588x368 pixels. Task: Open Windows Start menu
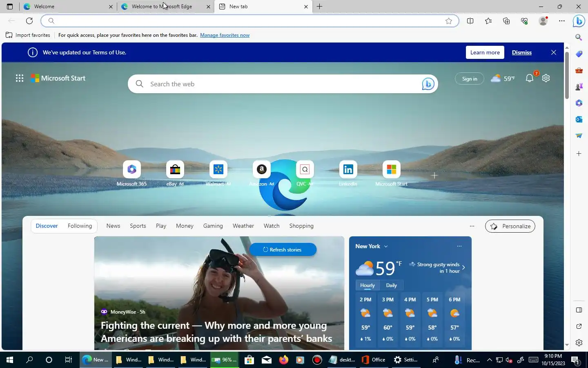[x=10, y=360]
